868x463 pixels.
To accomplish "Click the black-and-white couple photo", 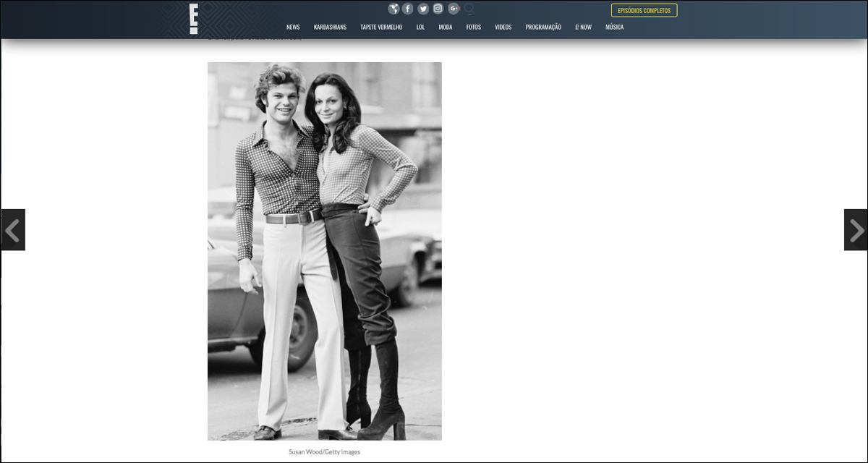I will (324, 251).
